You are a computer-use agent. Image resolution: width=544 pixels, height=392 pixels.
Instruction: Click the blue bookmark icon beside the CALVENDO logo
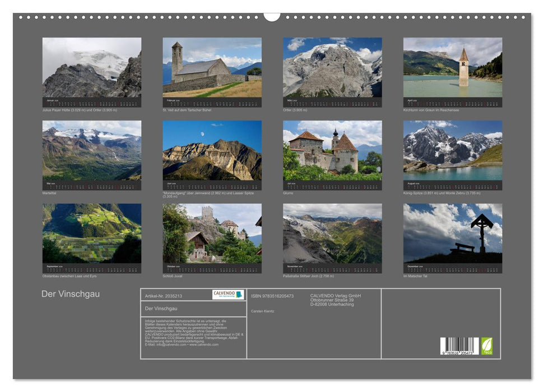click(x=240, y=292)
